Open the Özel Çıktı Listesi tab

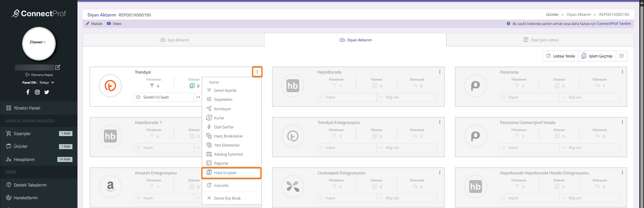click(x=540, y=40)
